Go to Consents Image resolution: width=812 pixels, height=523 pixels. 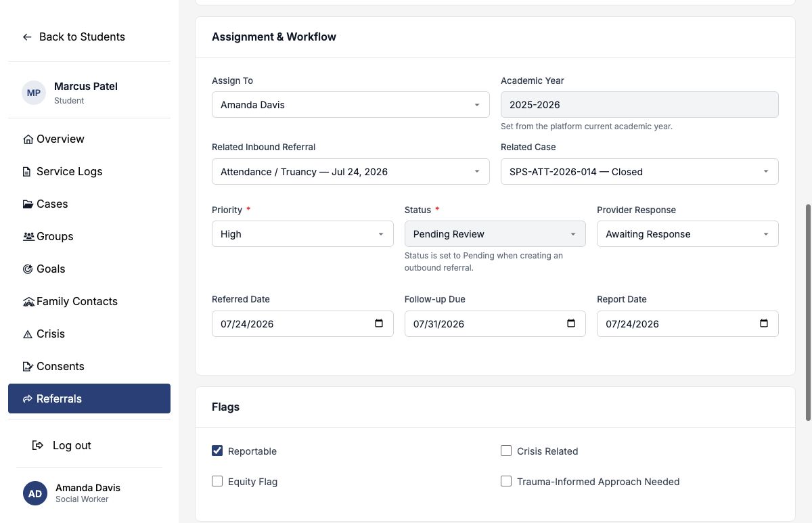point(89,367)
